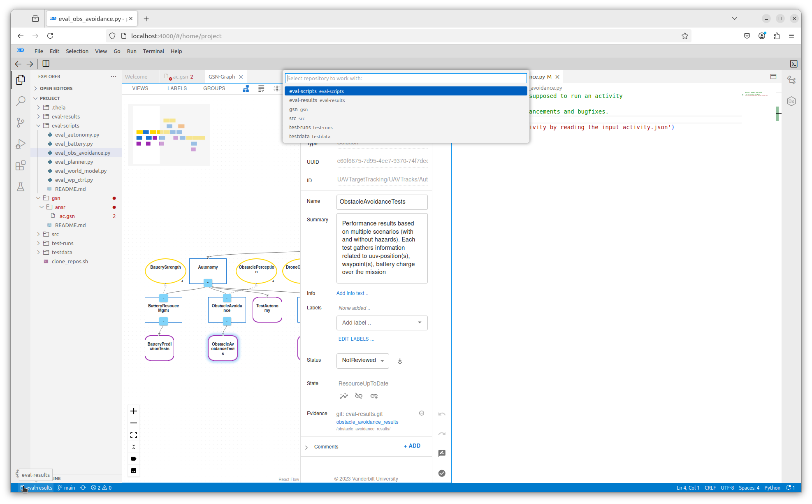Click + ADD to add a comment

(x=412, y=446)
